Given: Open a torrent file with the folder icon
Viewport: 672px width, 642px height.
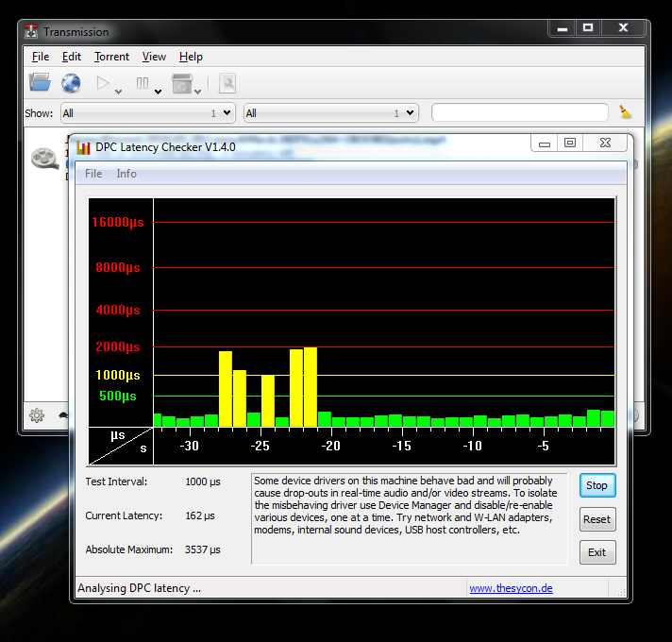Looking at the screenshot, I should click(x=40, y=82).
